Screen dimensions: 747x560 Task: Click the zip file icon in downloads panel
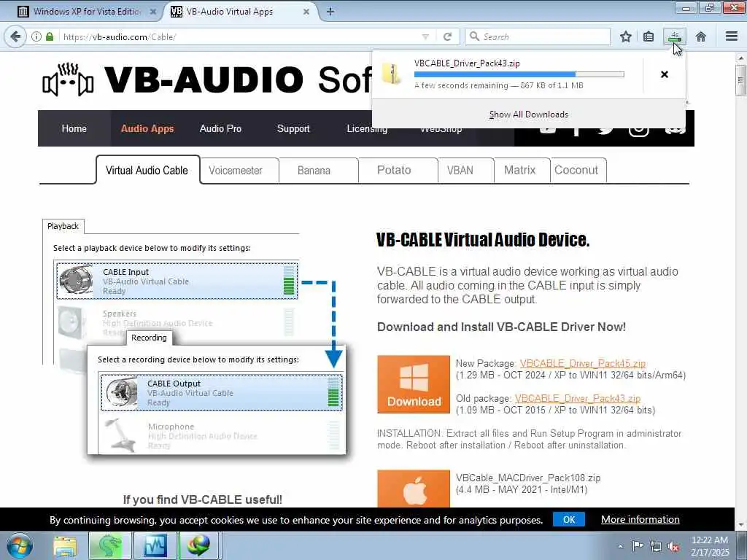click(x=392, y=74)
